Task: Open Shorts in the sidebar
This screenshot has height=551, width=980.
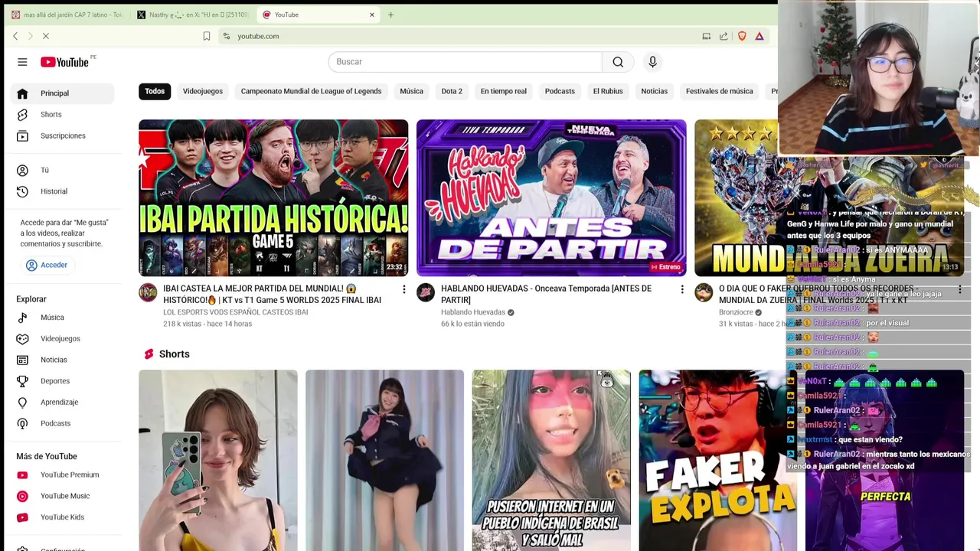Action: (x=62, y=115)
